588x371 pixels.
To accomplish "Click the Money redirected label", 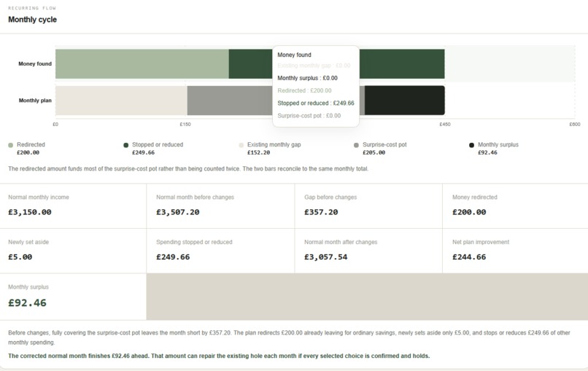I will tap(475, 197).
